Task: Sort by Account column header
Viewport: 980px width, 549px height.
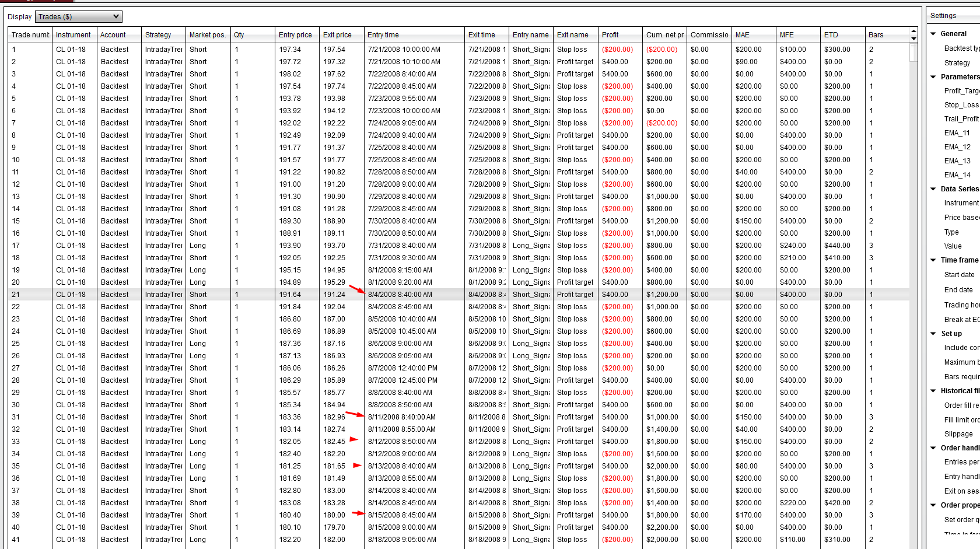Action: (x=120, y=35)
